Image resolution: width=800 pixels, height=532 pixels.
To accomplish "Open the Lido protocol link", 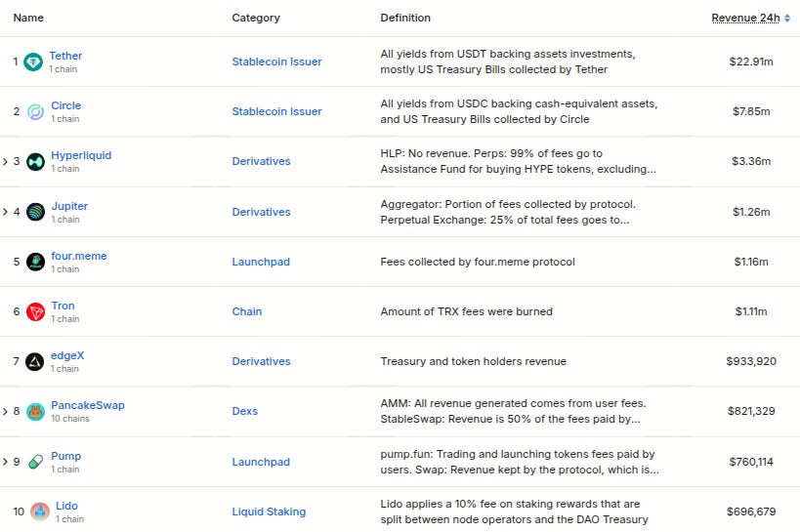I will (x=66, y=506).
